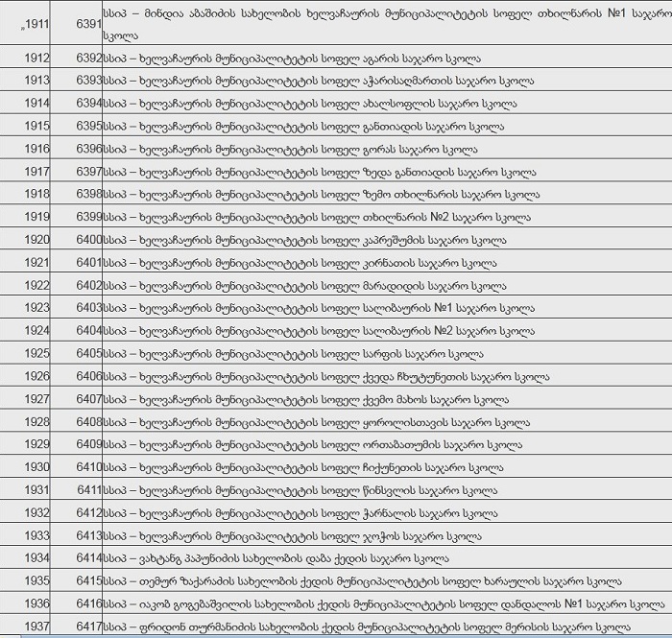Image resolution: width=672 pixels, height=638 pixels.
Task: Click row number 1926
Action: (36, 376)
